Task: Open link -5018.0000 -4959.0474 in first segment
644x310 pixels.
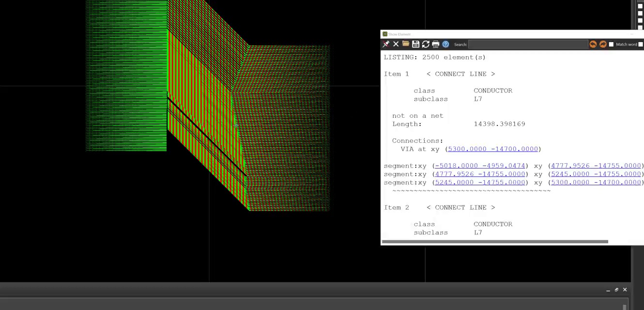Action: [480, 166]
